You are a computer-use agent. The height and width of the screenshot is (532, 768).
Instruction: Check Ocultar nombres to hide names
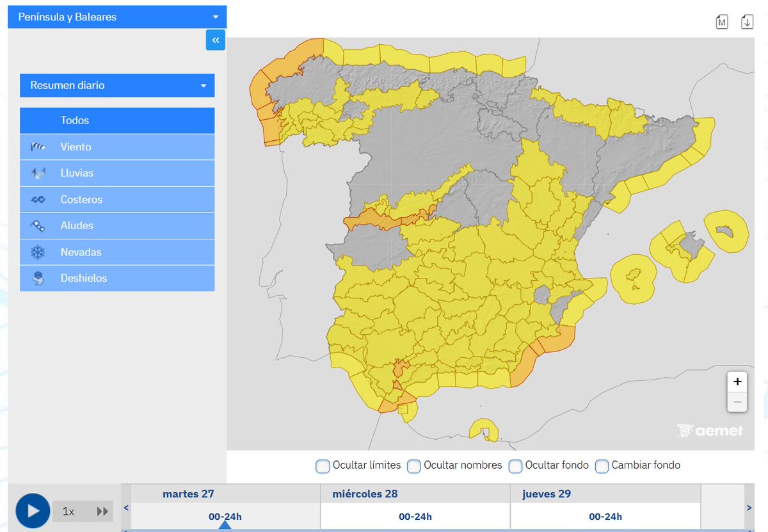(x=414, y=467)
